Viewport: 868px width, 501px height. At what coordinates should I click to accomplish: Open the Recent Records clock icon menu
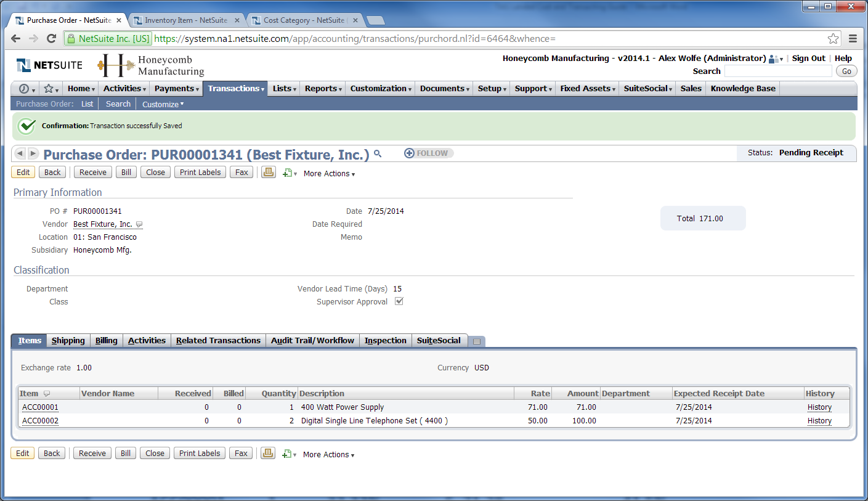[x=26, y=89]
